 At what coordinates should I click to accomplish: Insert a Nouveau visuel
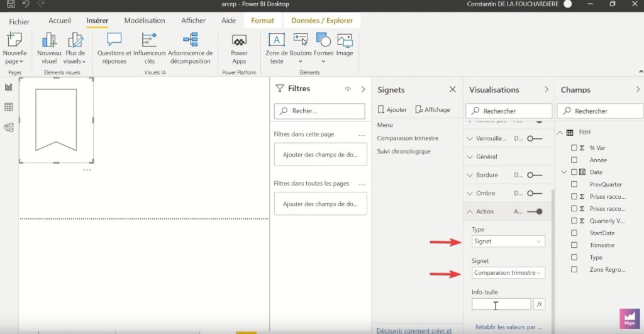pos(49,48)
